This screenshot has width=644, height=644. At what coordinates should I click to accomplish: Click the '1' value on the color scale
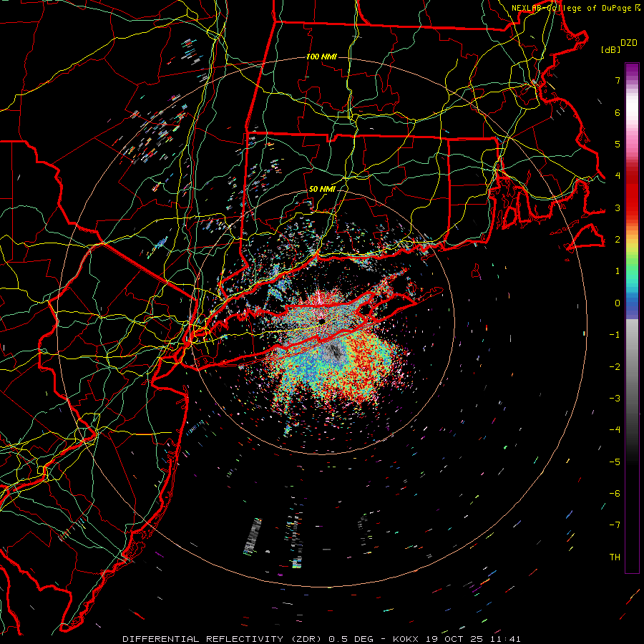pyautogui.click(x=618, y=271)
